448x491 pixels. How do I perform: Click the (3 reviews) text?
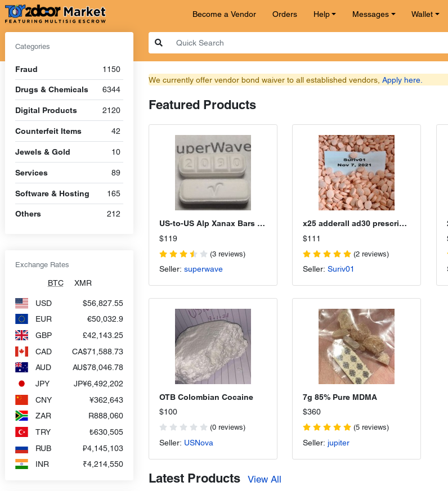tap(227, 254)
